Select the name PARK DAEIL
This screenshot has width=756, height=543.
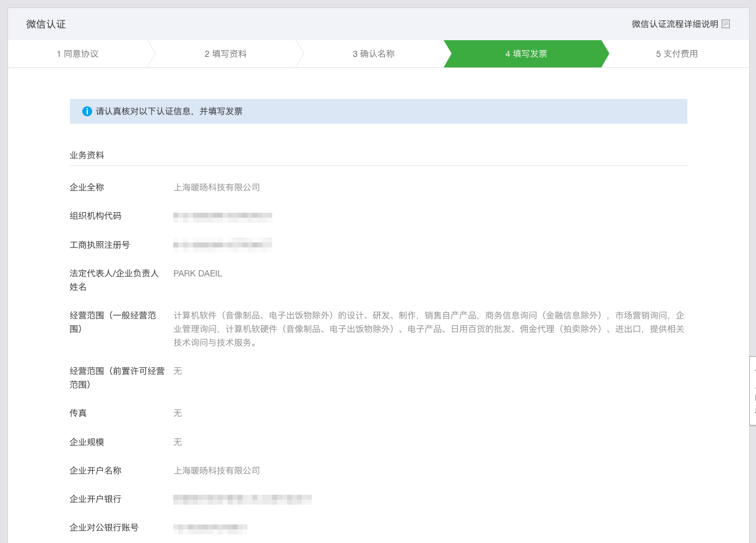point(197,273)
